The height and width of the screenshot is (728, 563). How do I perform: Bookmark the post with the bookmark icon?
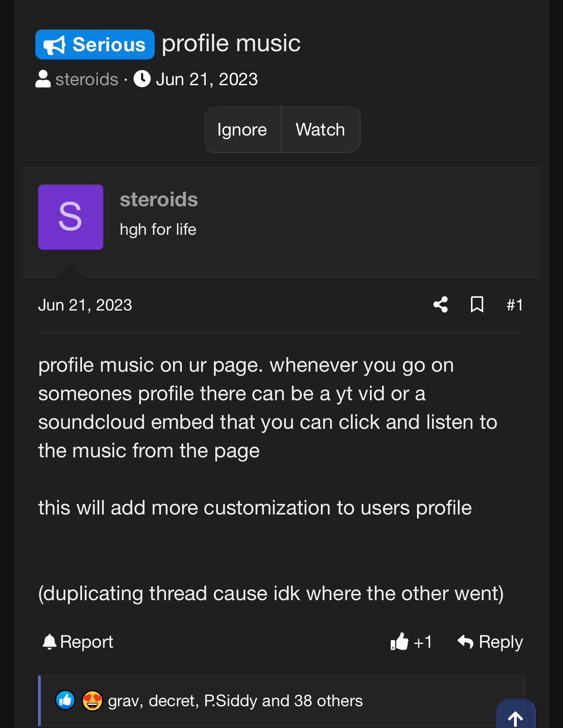click(x=477, y=305)
